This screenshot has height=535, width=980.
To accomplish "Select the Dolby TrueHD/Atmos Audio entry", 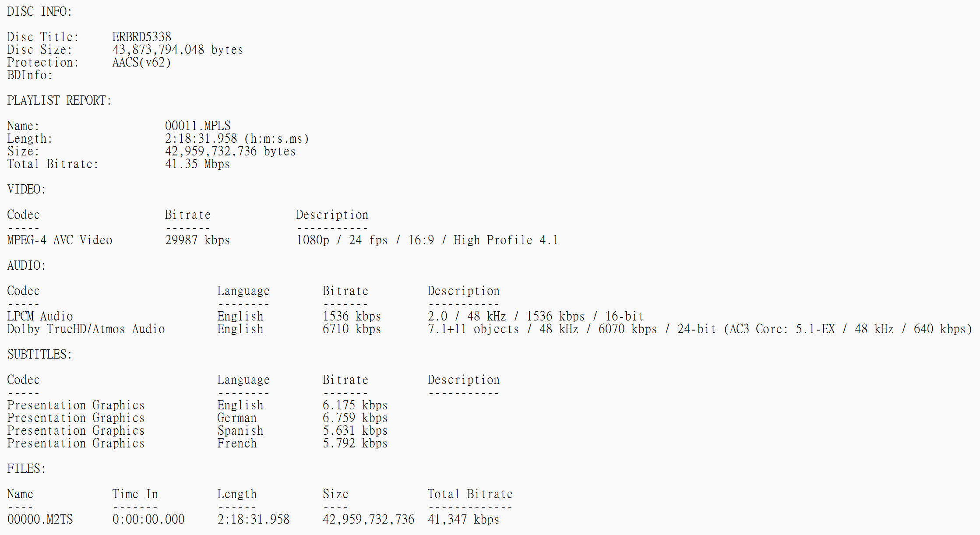I will (86, 329).
